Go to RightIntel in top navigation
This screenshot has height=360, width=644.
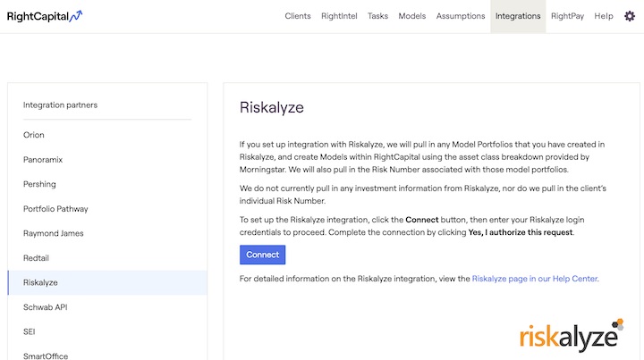click(339, 16)
